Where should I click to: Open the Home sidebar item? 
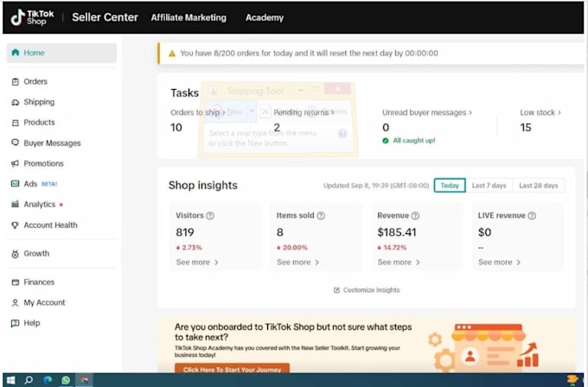61,53
